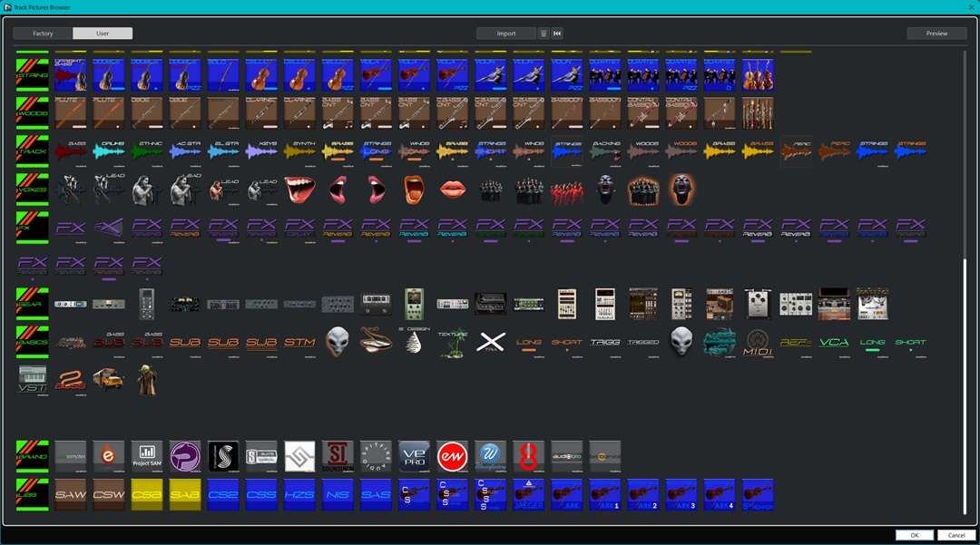
Task: Select the closed red lips picture
Action: (x=453, y=189)
